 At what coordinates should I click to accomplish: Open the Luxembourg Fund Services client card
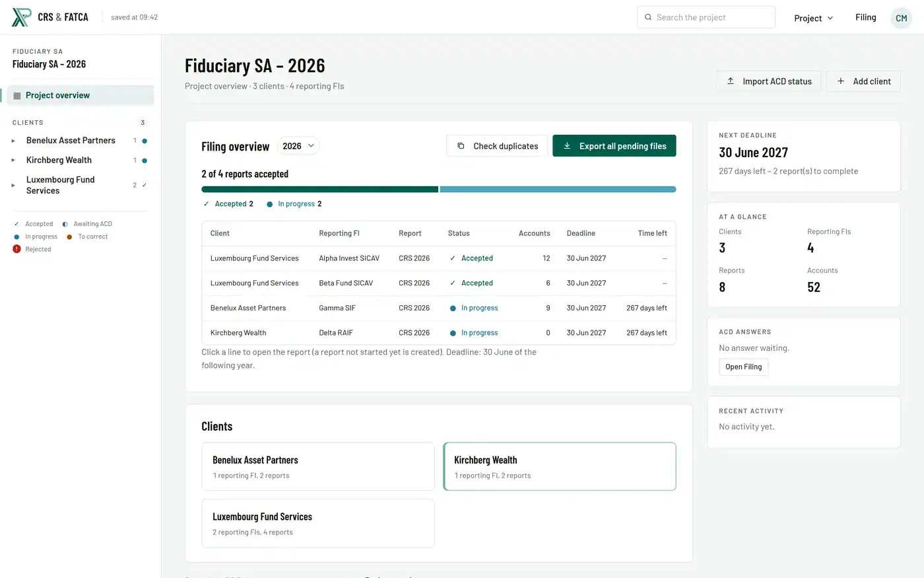[x=318, y=524]
